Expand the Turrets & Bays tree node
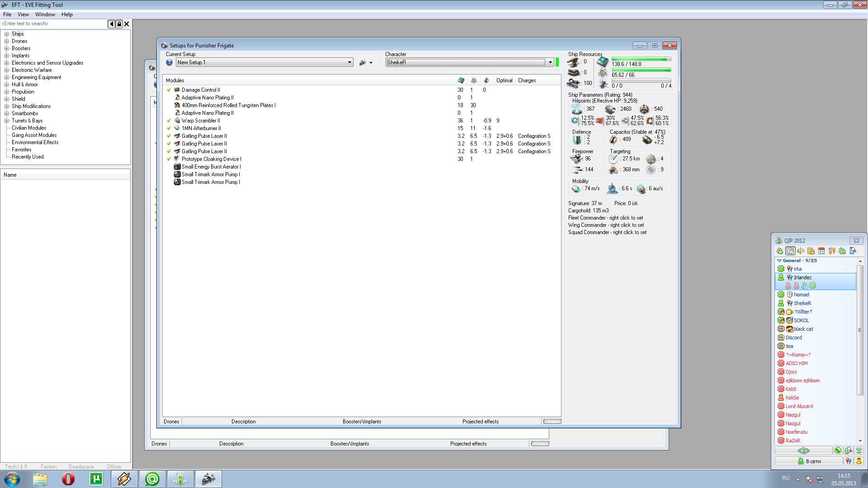Screen dimensions: 868x488 pyautogui.click(x=7, y=121)
